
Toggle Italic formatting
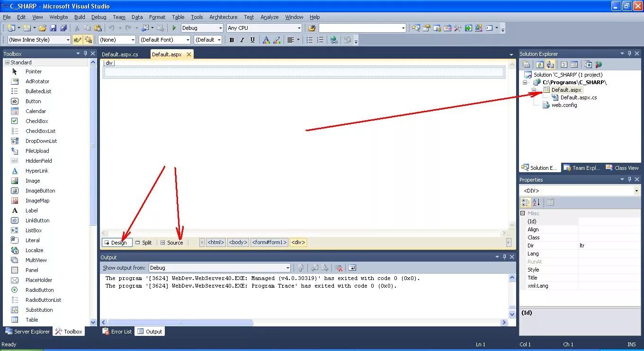pos(242,40)
